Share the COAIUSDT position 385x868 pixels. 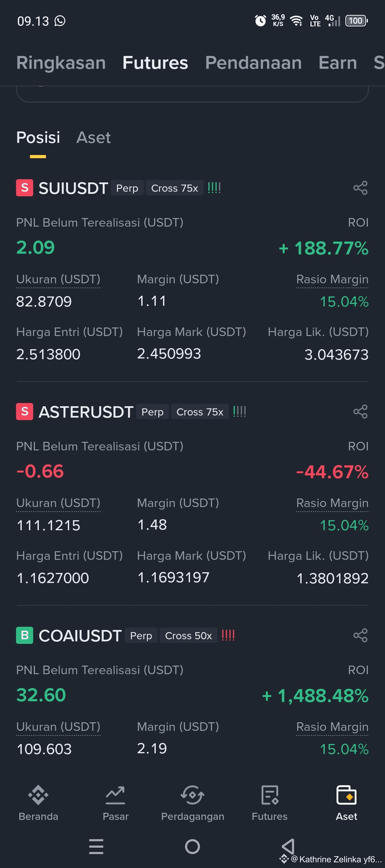(x=360, y=635)
